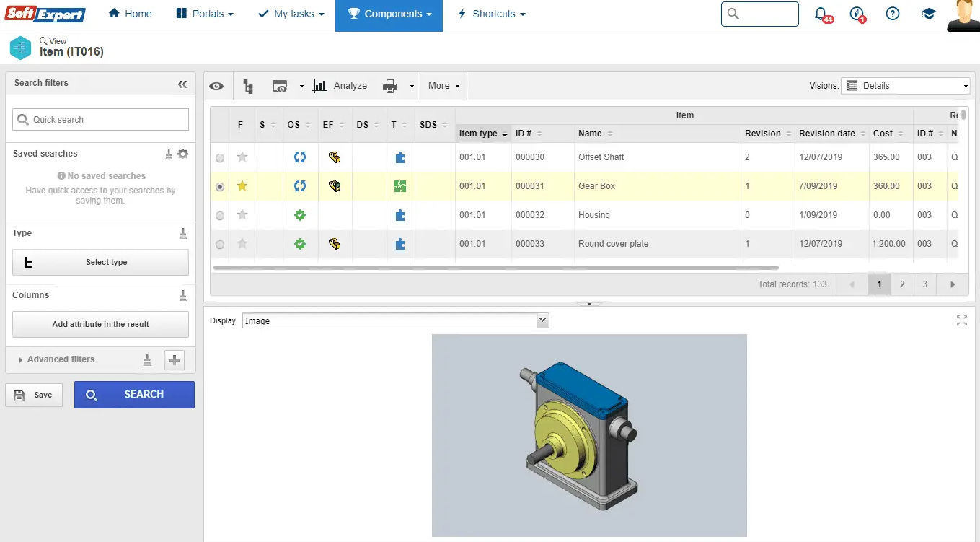Click the print icon in the toolbar

[x=389, y=86]
